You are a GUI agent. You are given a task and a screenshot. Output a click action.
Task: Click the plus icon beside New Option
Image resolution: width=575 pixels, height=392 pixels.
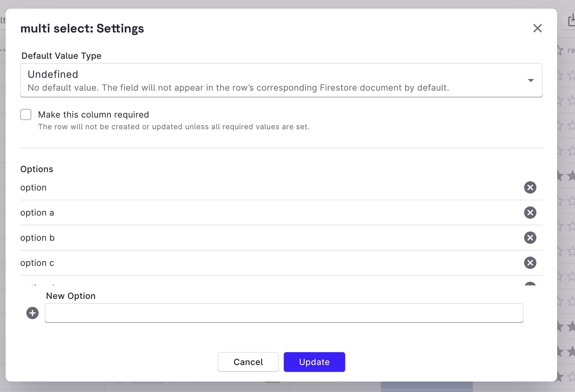point(32,313)
